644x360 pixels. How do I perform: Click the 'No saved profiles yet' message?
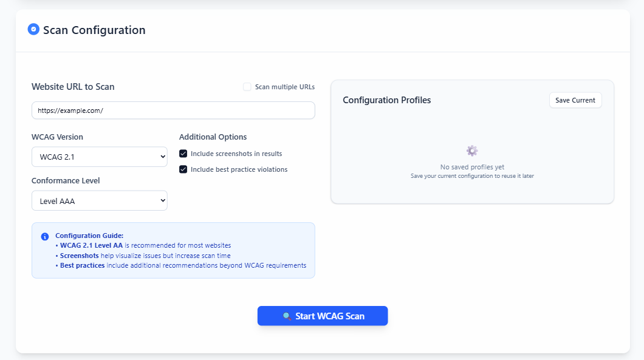click(x=472, y=167)
